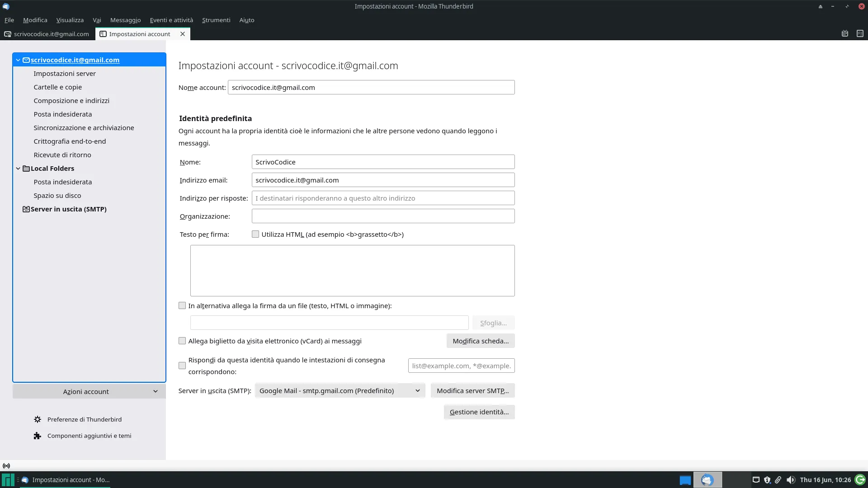Open the Server in uscita SMTP dropdown

pos(340,390)
